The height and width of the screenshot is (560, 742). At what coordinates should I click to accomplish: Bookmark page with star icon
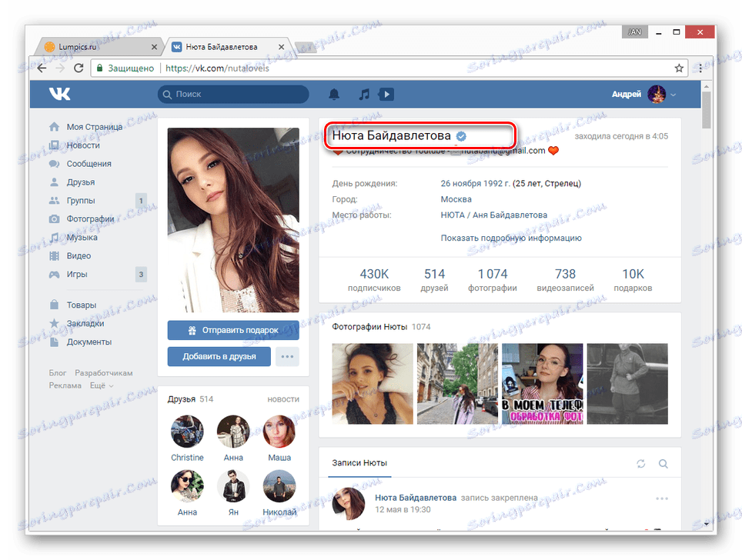[x=679, y=68]
